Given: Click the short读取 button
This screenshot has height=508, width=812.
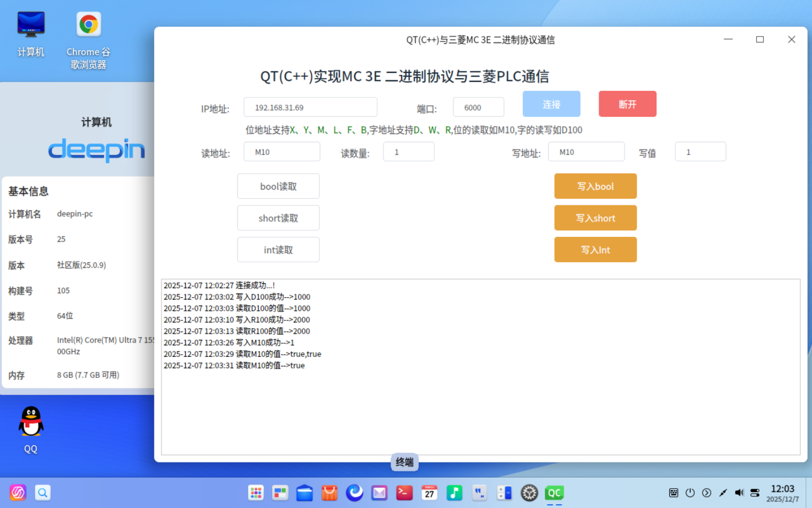Looking at the screenshot, I should point(278,218).
